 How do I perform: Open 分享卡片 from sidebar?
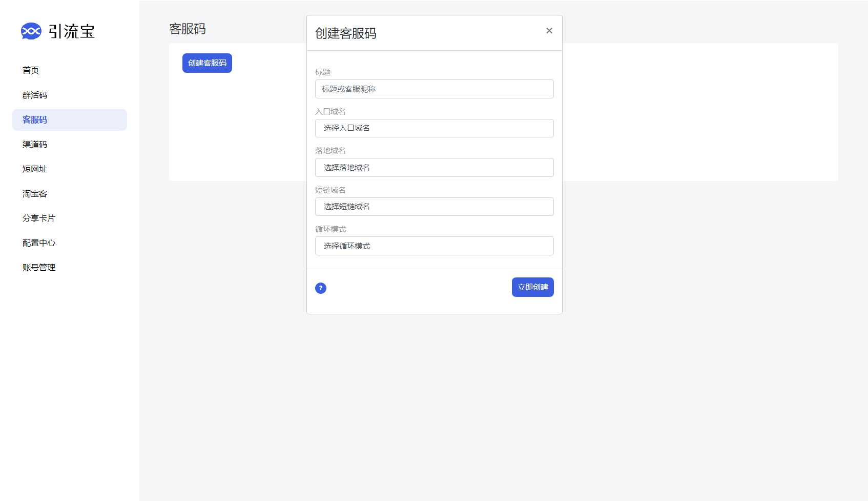coord(39,218)
